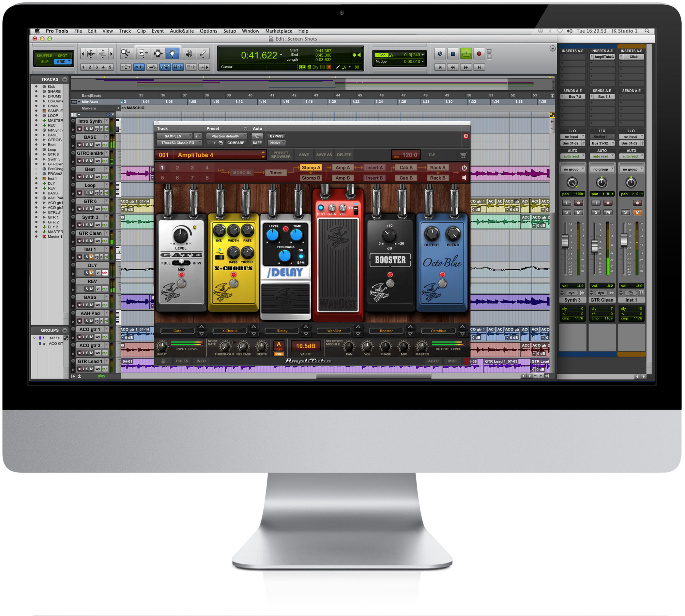Viewport: 685px width, 616px height.
Task: Click the main counter 0:41.622 display
Action: [x=259, y=55]
